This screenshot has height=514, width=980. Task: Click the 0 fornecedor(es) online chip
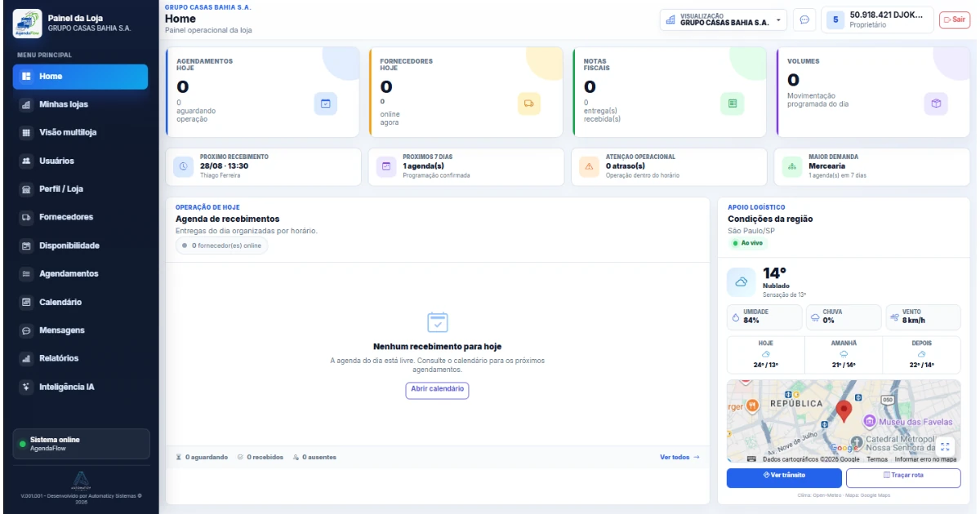(222, 246)
